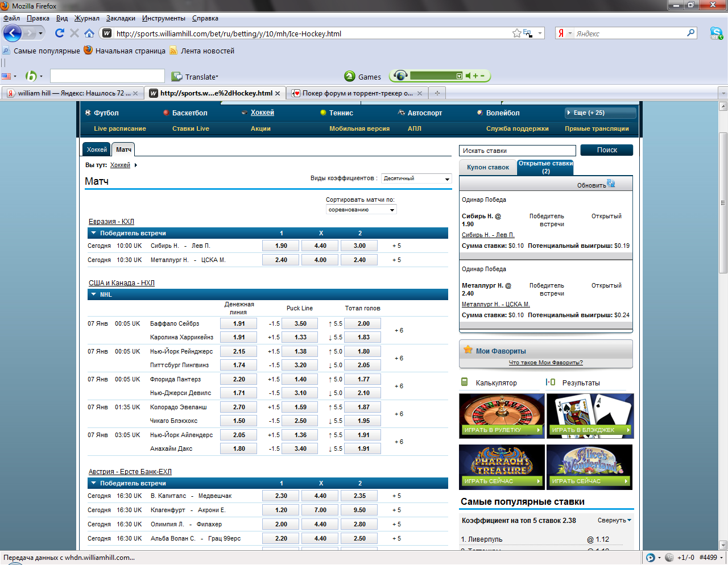Select odds 1.90 for Сибирь Н.
This screenshot has width=728, height=565.
pyautogui.click(x=281, y=246)
